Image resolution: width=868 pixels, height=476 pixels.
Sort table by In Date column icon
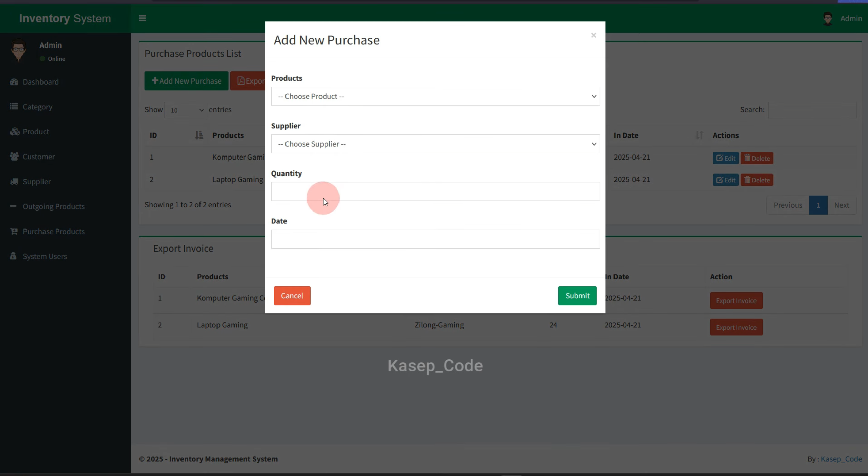699,135
